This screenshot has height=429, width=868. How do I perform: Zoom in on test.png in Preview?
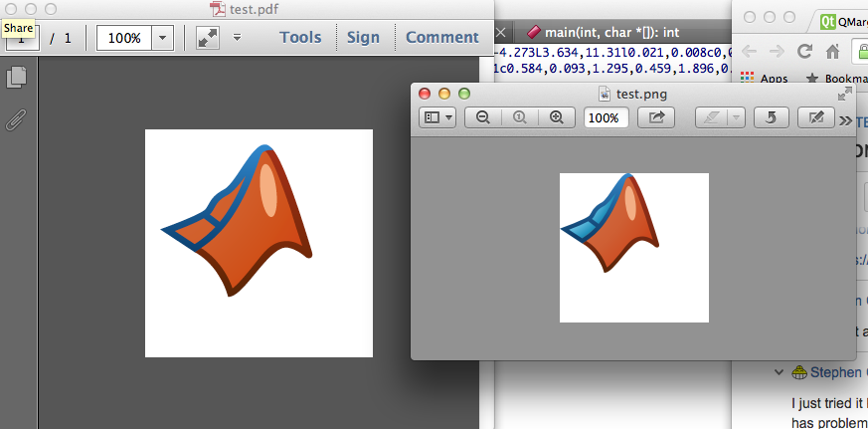pyautogui.click(x=557, y=117)
